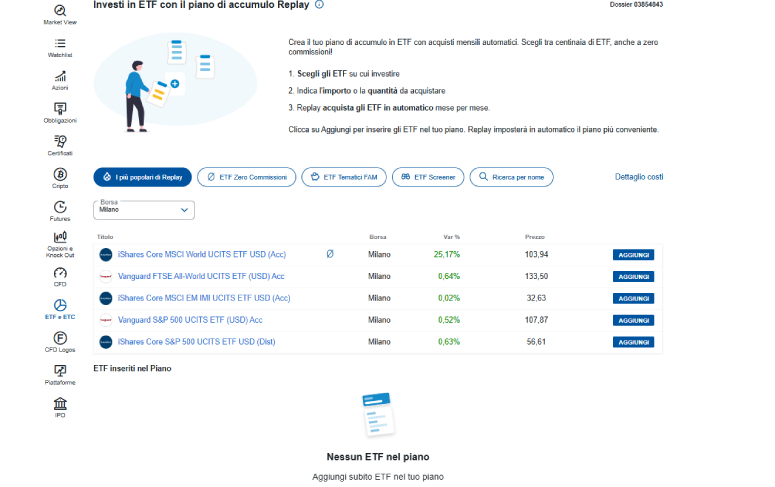This screenshot has height=487, width=775.
Task: Click the person-with-documents illustration
Action: click(175, 83)
